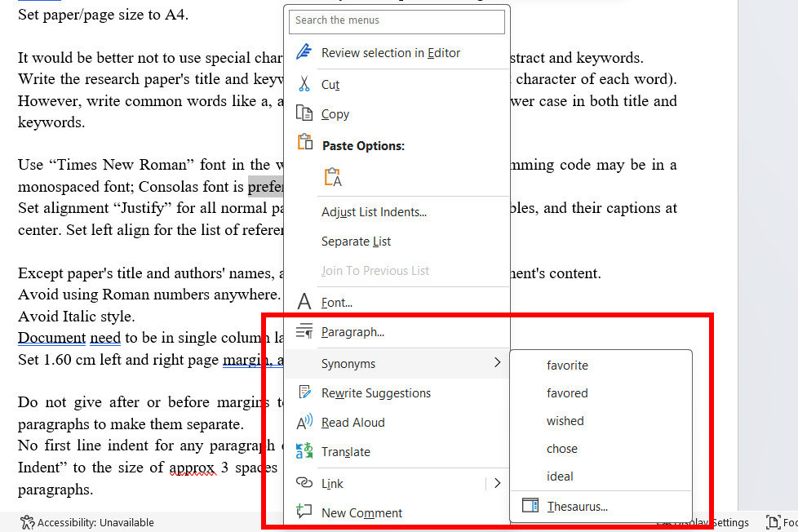Choose the synonym "favorite"
The image size is (798, 532).
point(566,366)
